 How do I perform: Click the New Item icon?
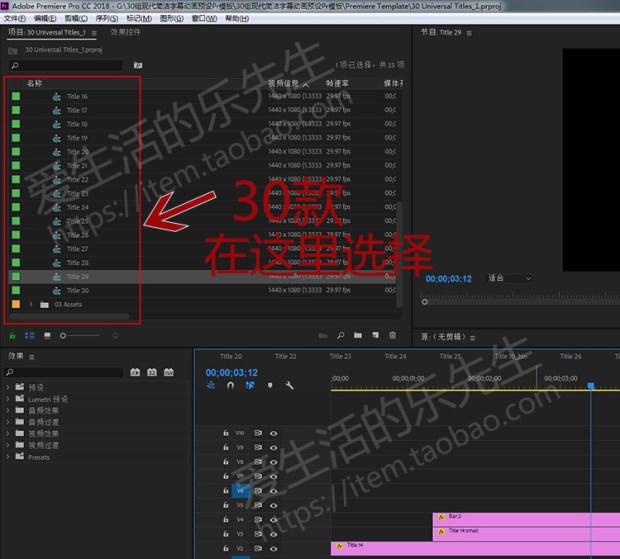click(x=375, y=335)
